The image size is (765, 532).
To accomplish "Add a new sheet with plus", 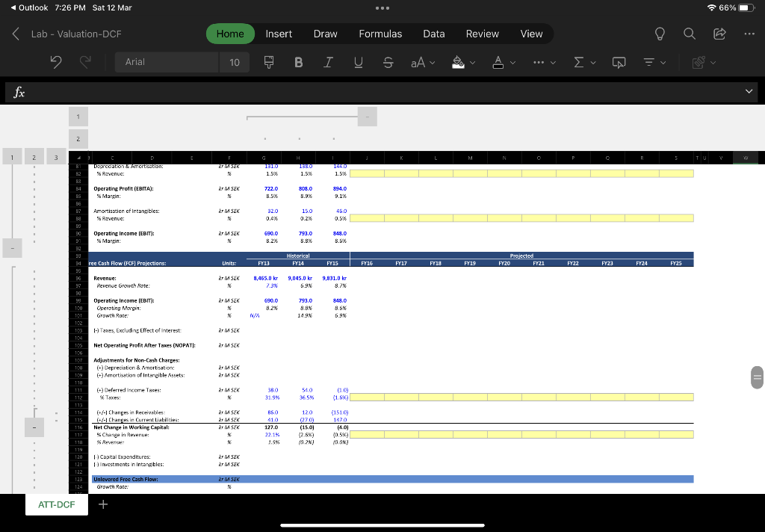I will tap(103, 504).
